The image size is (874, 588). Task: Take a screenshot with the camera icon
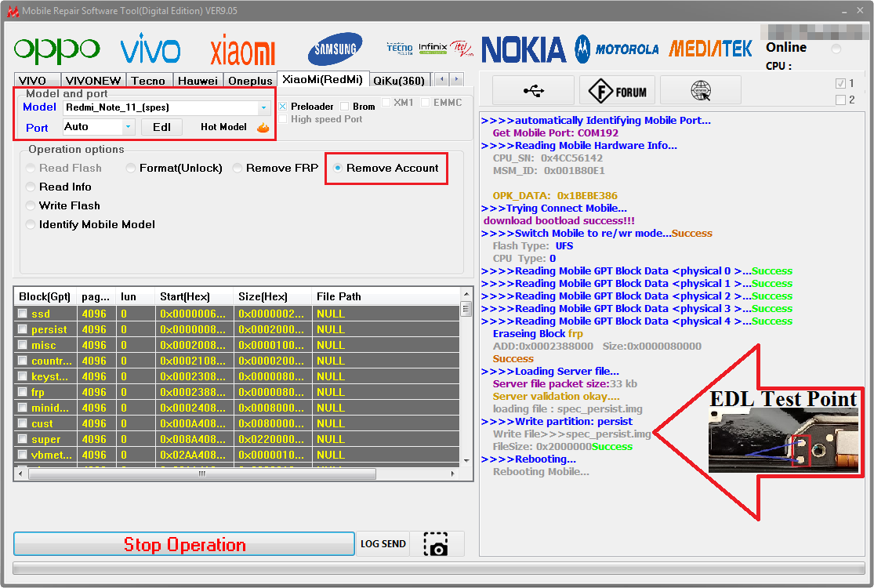point(436,544)
